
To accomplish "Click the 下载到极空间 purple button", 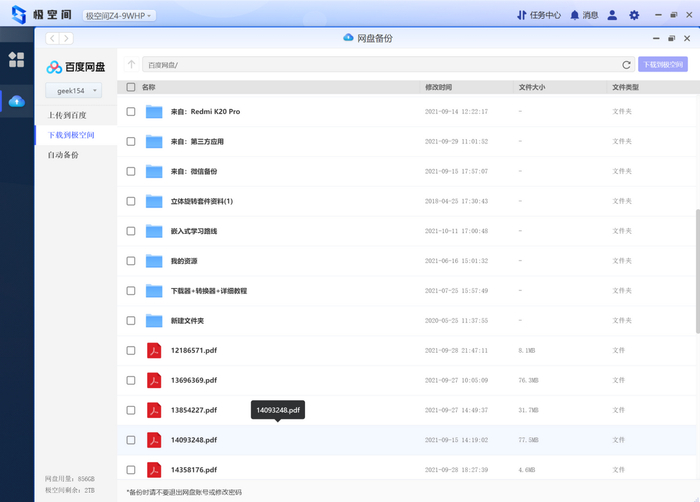I will click(663, 65).
